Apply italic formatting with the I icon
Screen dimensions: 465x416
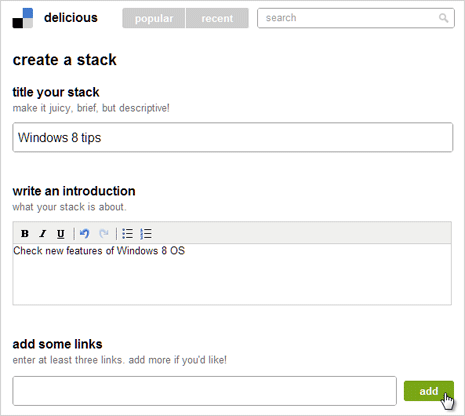pos(43,234)
